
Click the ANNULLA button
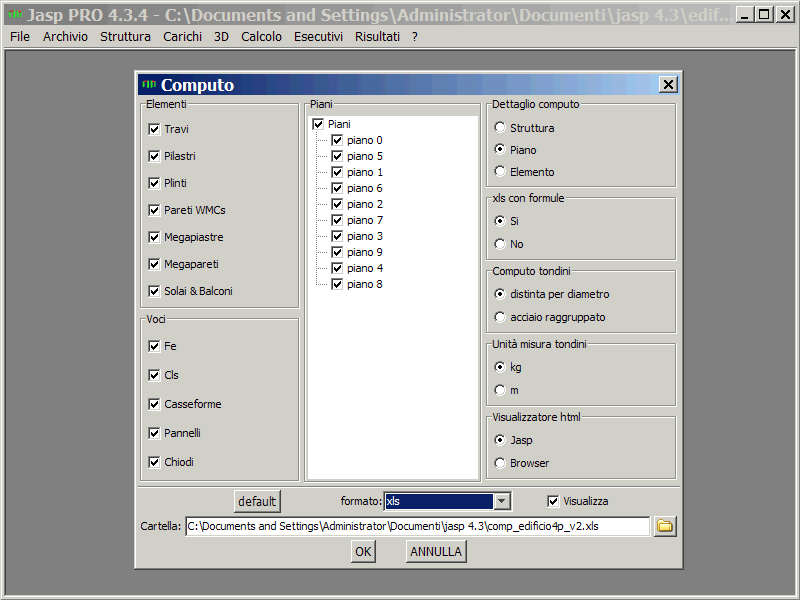coord(436,551)
